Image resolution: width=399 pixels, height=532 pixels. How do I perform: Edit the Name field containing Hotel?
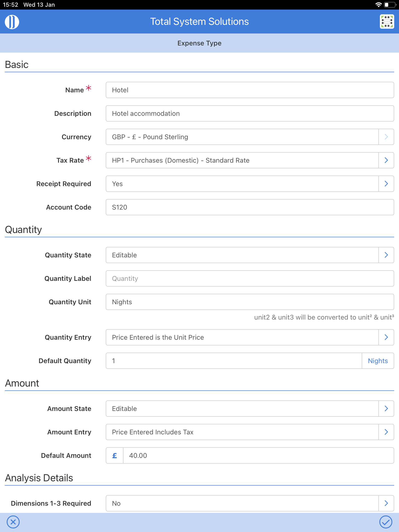click(250, 90)
